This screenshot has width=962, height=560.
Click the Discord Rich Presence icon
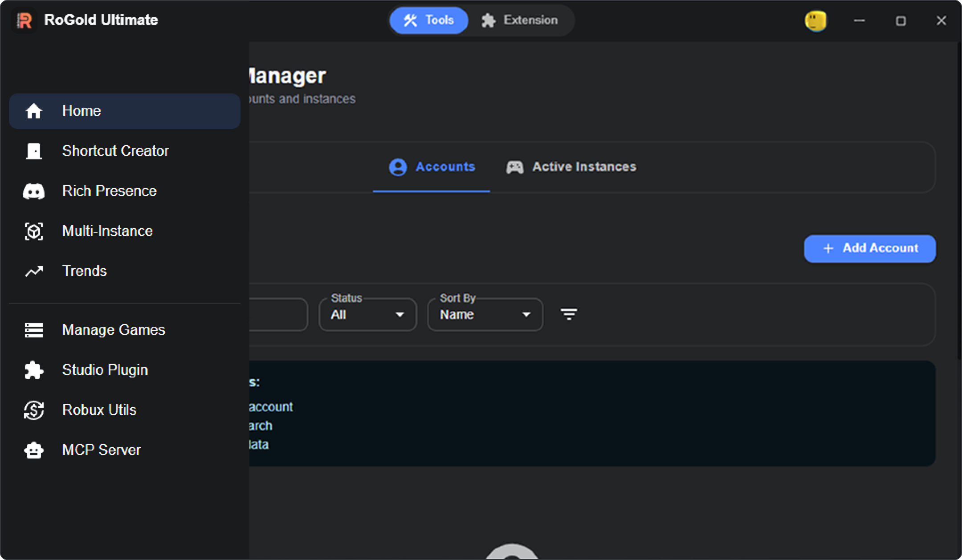click(34, 191)
